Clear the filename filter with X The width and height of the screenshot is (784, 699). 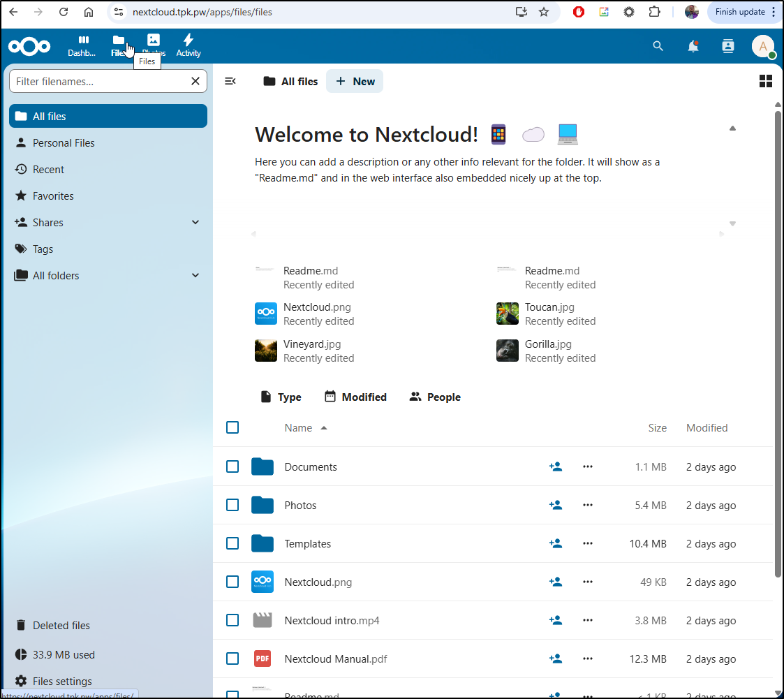(195, 81)
